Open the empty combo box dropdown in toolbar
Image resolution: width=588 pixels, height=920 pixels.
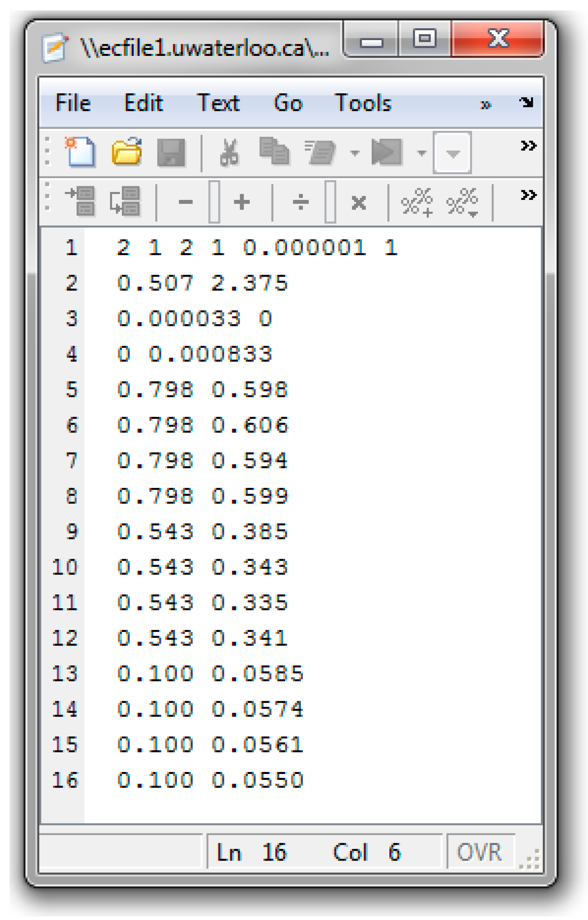coord(452,153)
